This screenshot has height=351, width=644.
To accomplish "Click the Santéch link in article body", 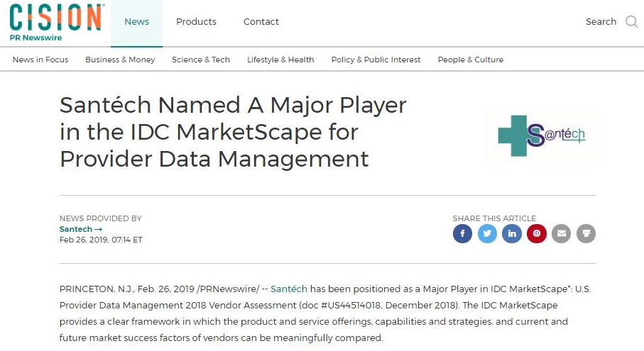I will click(x=289, y=289).
